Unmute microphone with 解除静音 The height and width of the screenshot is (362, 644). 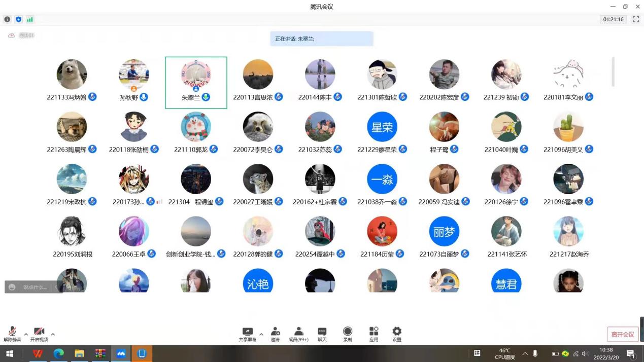(12, 334)
